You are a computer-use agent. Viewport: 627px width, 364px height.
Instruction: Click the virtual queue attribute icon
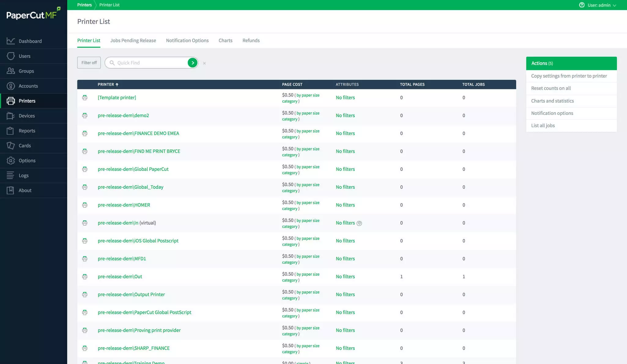click(359, 223)
